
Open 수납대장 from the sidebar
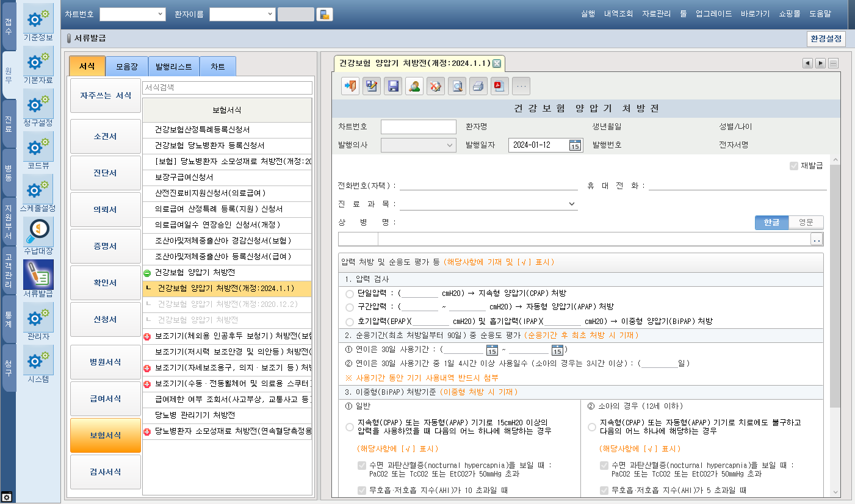[x=38, y=236]
